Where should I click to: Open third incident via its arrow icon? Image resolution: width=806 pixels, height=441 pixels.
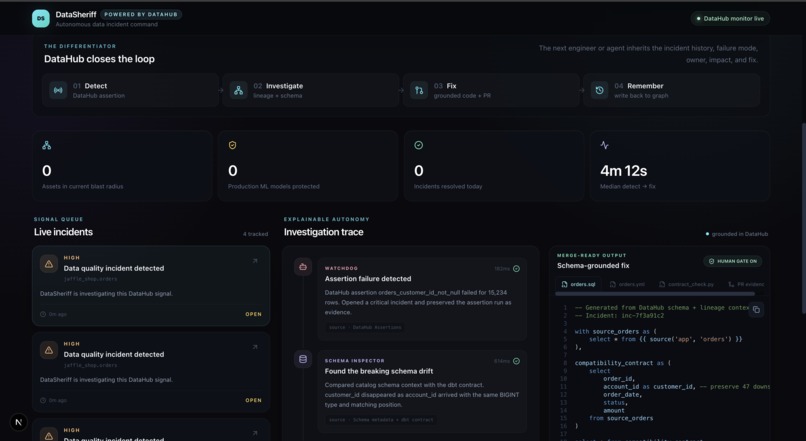[255, 433]
